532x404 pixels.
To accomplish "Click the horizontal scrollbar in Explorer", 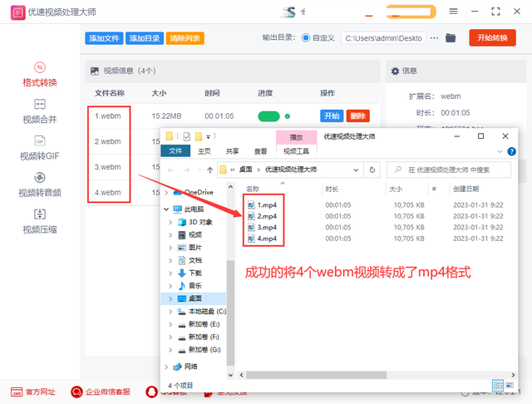I will click(x=316, y=375).
